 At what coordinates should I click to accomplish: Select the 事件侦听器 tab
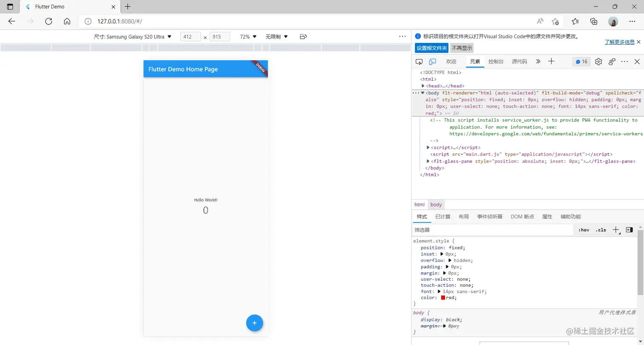pos(490,217)
